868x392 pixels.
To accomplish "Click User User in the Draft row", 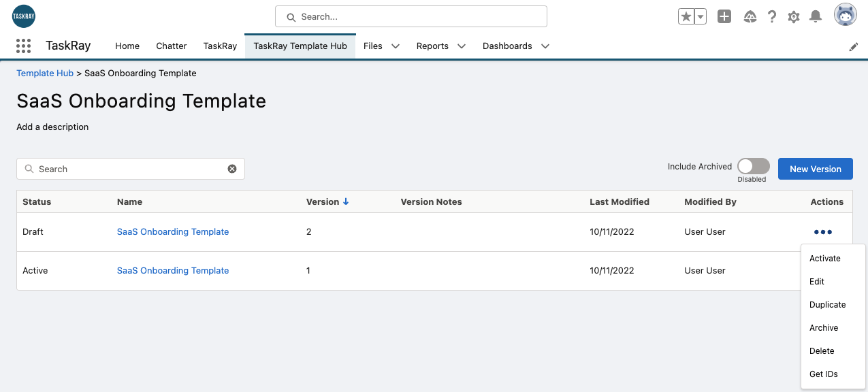I will pyautogui.click(x=705, y=232).
